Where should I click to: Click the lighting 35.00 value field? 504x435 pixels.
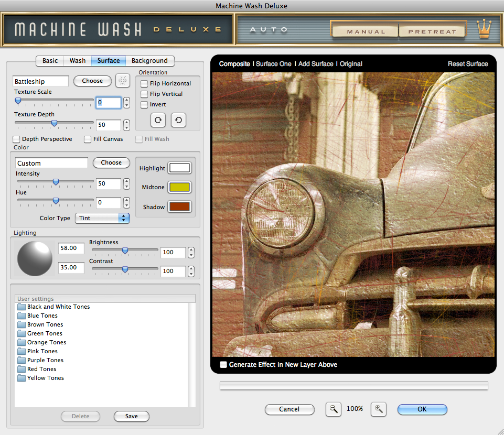tap(71, 267)
